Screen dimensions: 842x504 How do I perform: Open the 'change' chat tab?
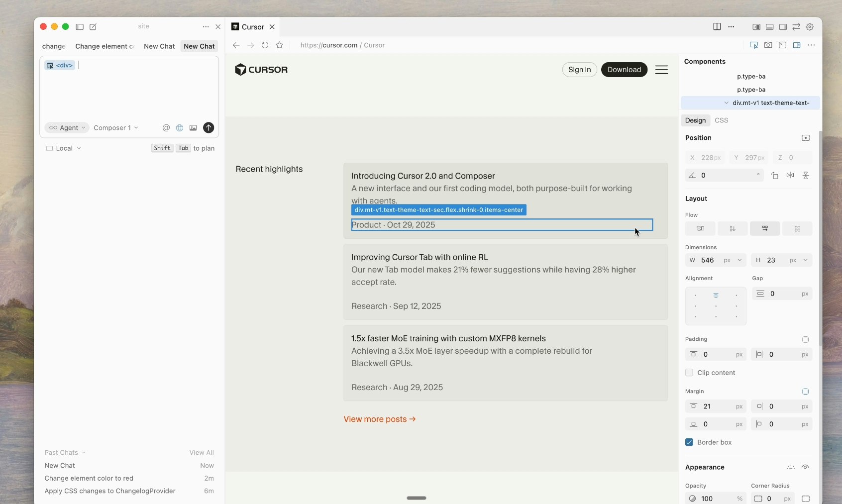coord(54,46)
